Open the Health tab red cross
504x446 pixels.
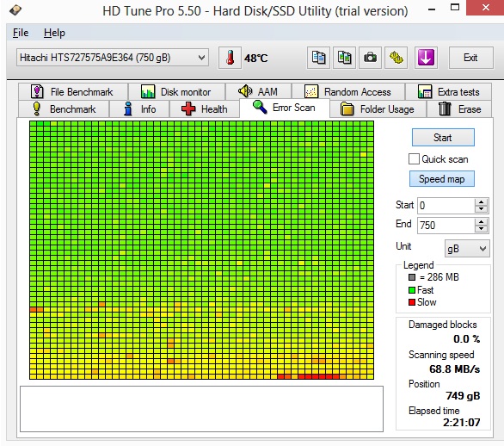(188, 108)
